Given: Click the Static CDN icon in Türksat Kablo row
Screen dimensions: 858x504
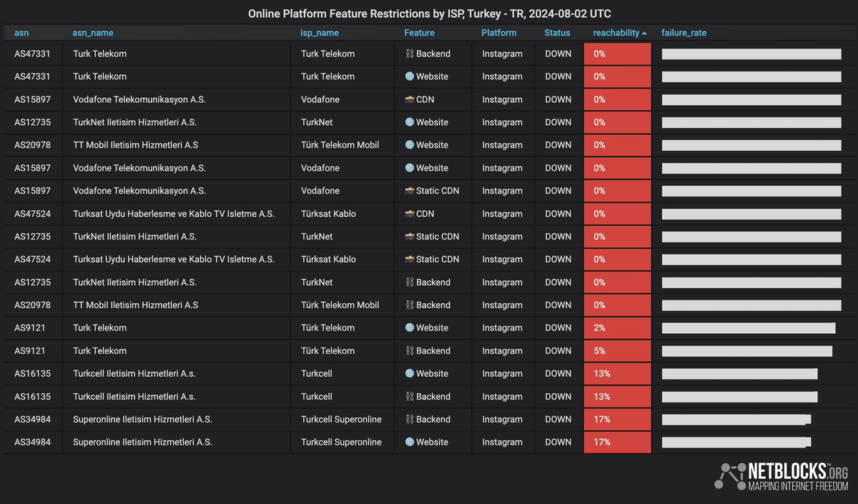Looking at the screenshot, I should 410,260.
